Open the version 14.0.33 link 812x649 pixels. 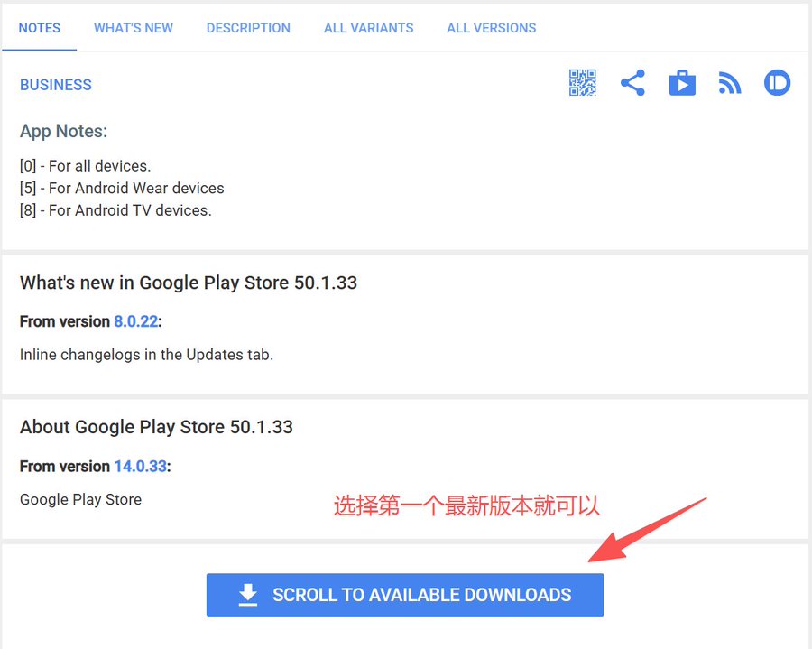click(140, 467)
